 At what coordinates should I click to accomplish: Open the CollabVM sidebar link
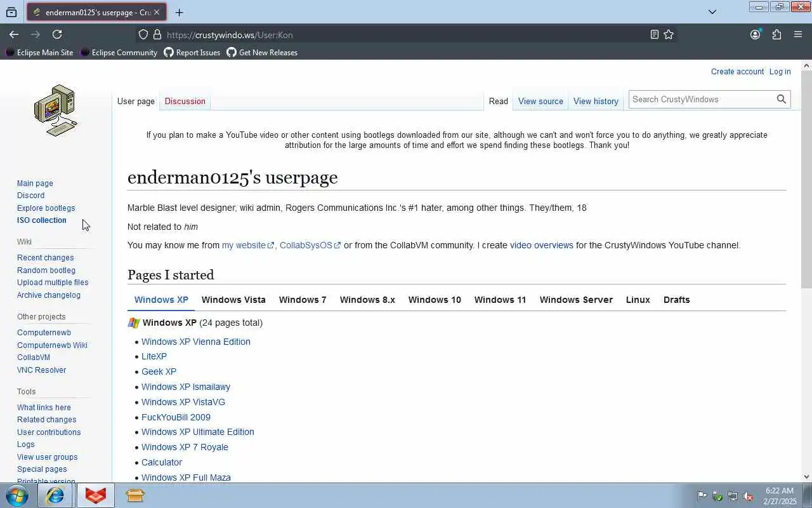(x=33, y=358)
